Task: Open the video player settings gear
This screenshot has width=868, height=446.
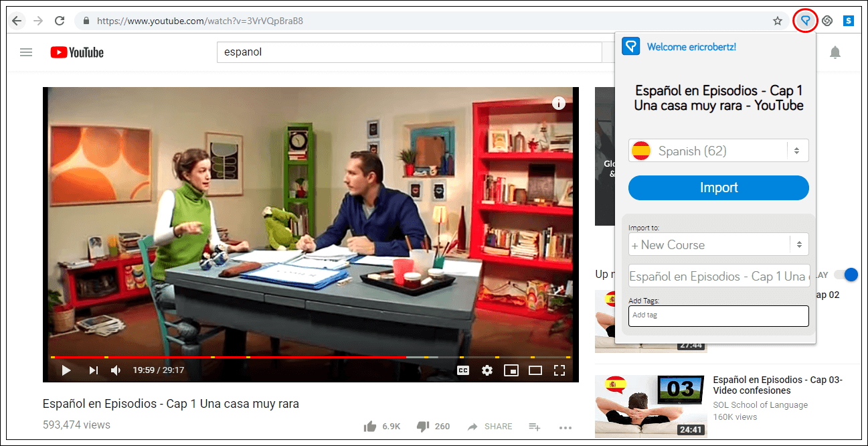Action: [x=487, y=370]
